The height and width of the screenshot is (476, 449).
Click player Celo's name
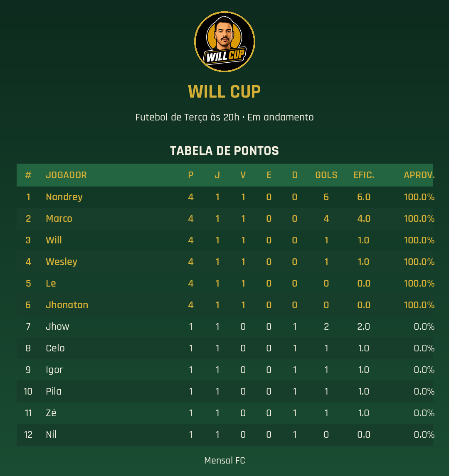pyautogui.click(x=55, y=348)
